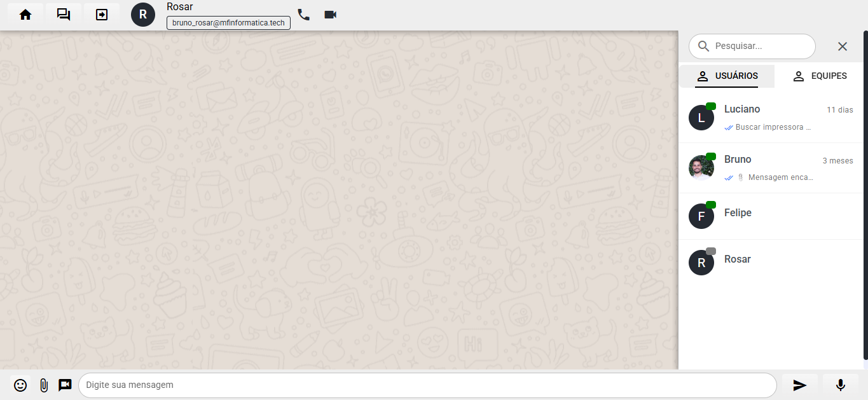The width and height of the screenshot is (868, 400).
Task: Open the emoji picker
Action: click(x=20, y=385)
